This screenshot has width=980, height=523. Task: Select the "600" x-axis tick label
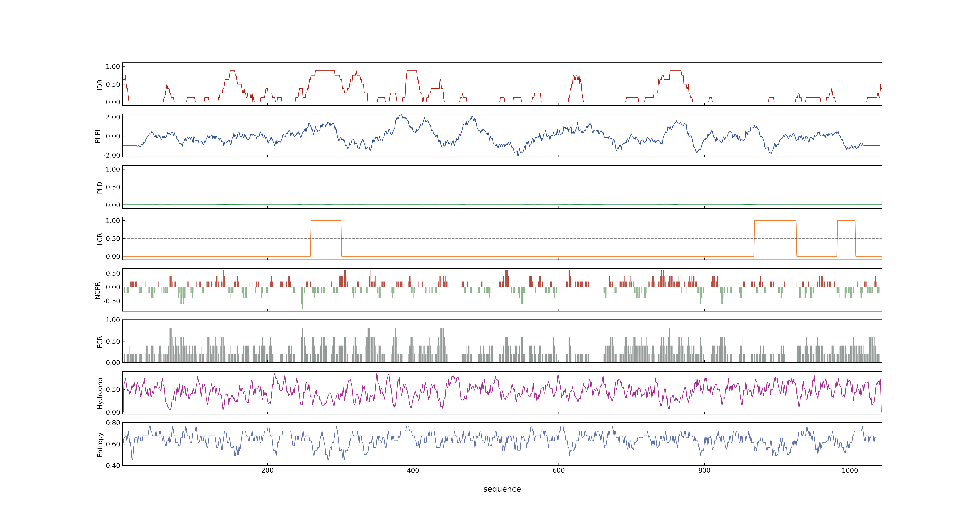(x=559, y=470)
